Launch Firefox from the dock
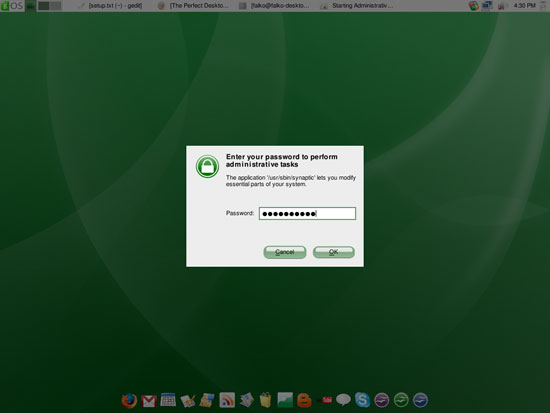550x413 pixels. pyautogui.click(x=129, y=400)
